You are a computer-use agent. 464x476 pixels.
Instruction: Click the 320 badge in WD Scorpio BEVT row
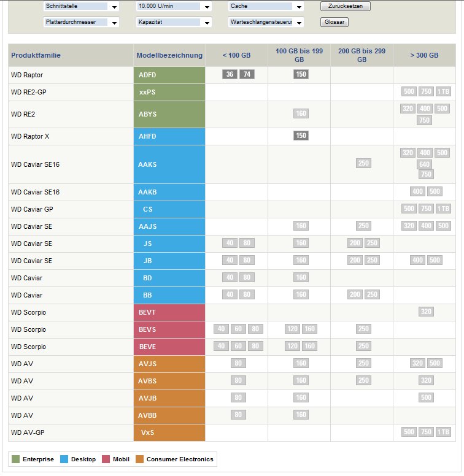click(x=426, y=312)
